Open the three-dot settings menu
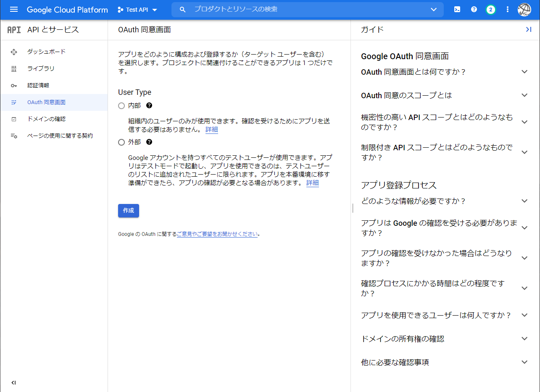540x392 pixels. 508,9
